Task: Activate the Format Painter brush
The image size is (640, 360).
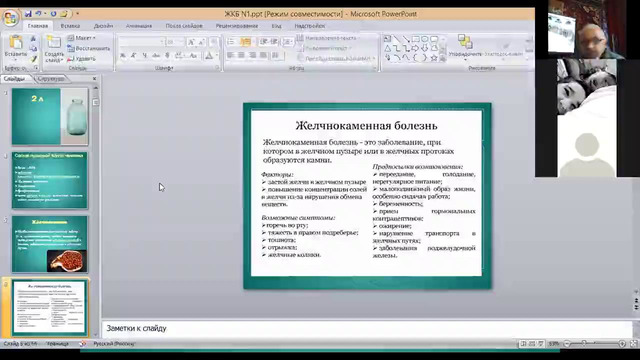Action: [33, 59]
